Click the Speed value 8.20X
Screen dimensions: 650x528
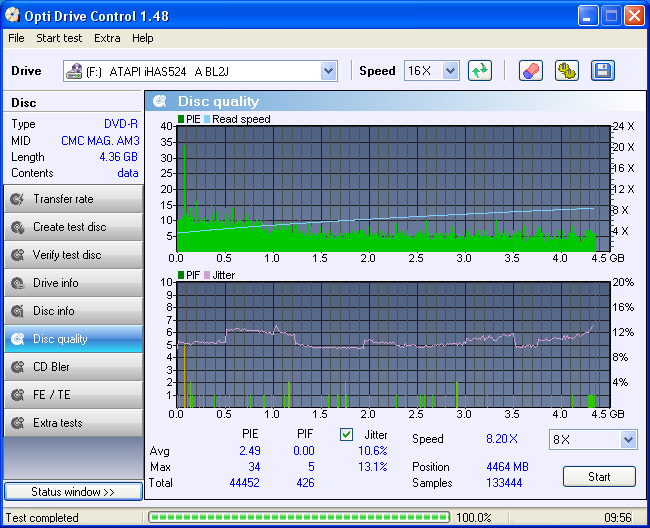tap(502, 439)
